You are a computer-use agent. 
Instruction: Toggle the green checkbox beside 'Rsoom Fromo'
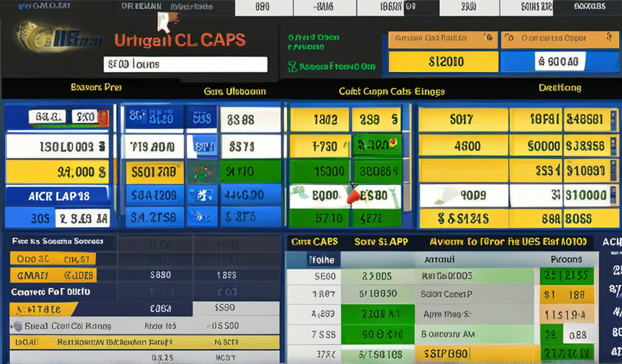(x=292, y=67)
